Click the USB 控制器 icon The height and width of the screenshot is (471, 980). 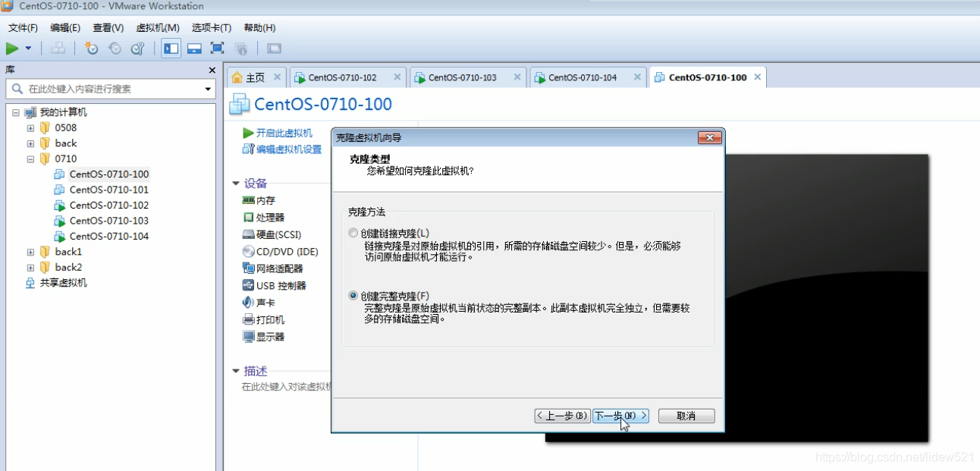coord(248,285)
